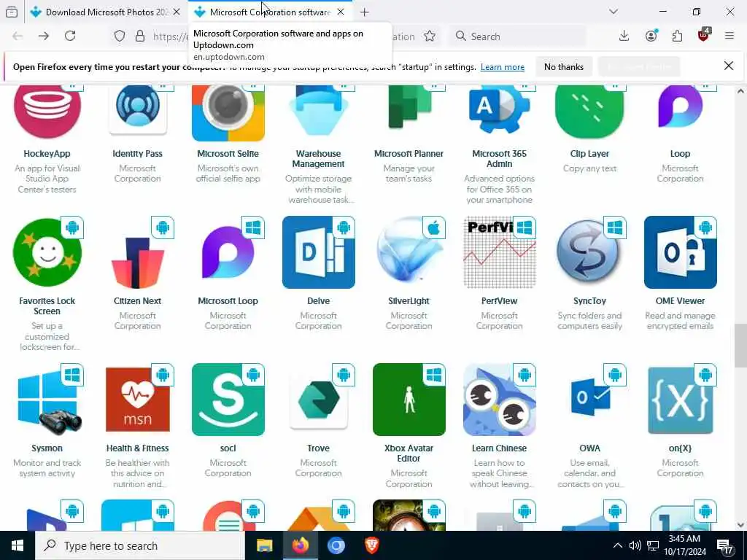Open the Learn Chinese owl icon
This screenshot has width=747, height=560.
(499, 400)
